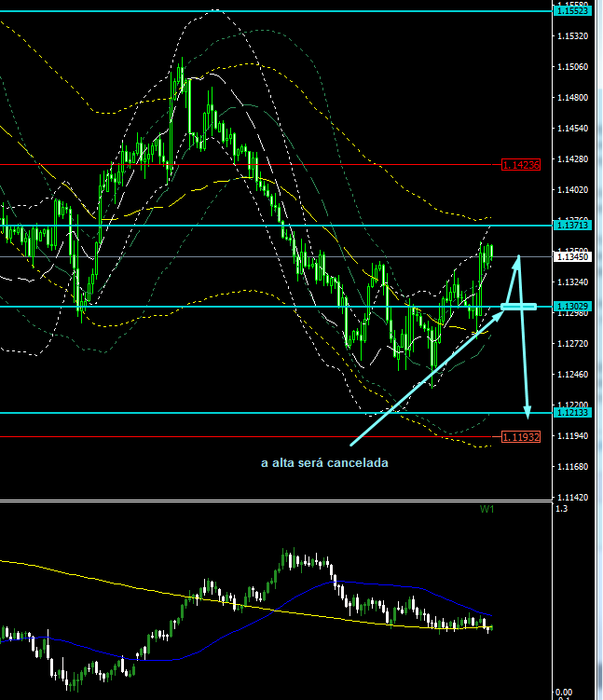Select the current price label 1.13450
The width and height of the screenshot is (603, 700).
click(x=571, y=256)
